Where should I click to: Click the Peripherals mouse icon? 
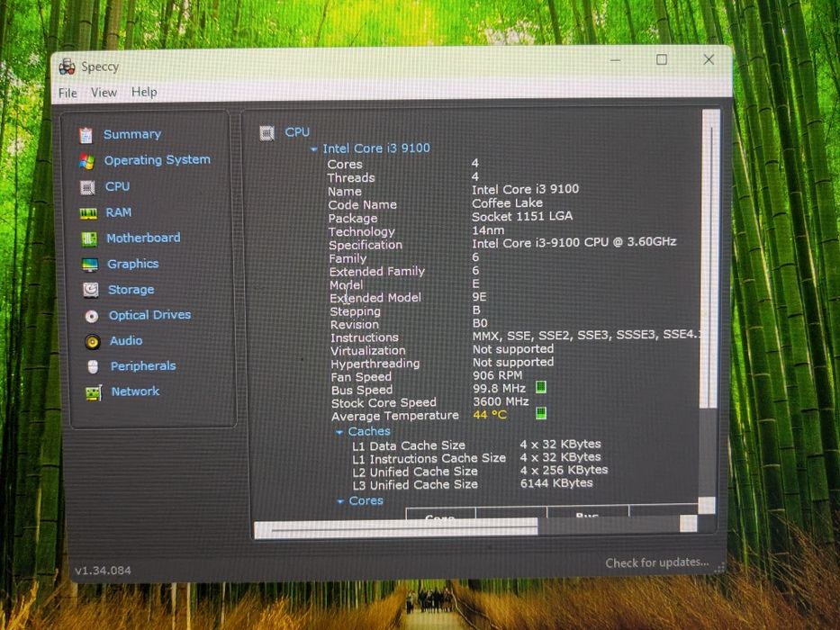coord(93,367)
